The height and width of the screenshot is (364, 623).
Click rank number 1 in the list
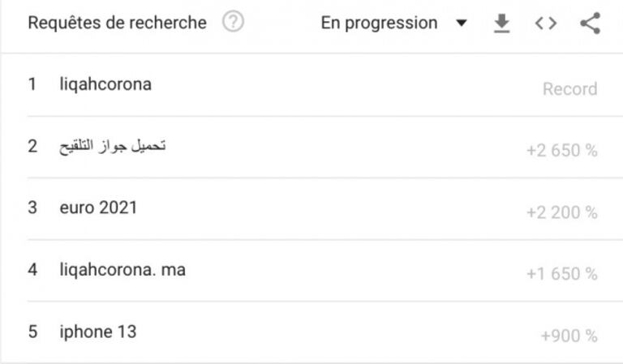32,84
